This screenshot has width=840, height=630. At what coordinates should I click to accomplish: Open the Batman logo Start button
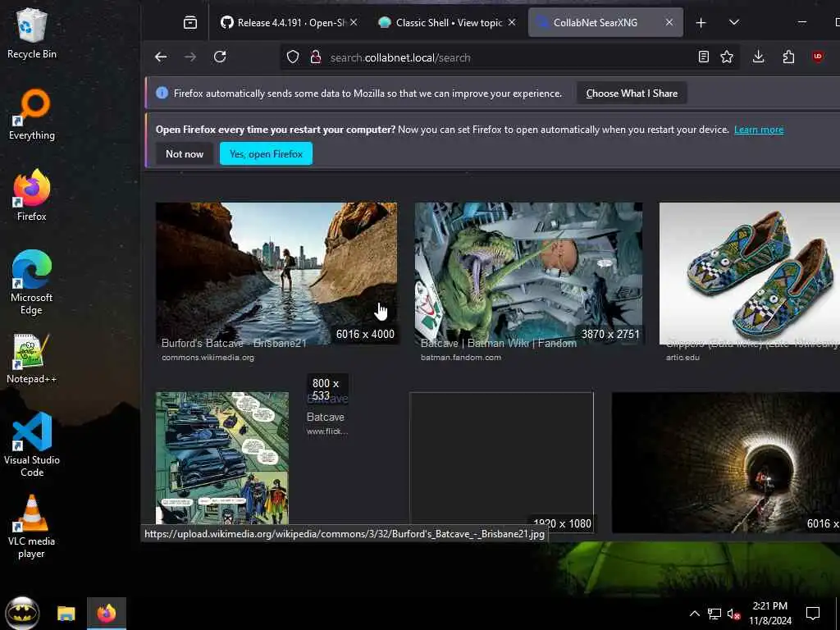22,613
